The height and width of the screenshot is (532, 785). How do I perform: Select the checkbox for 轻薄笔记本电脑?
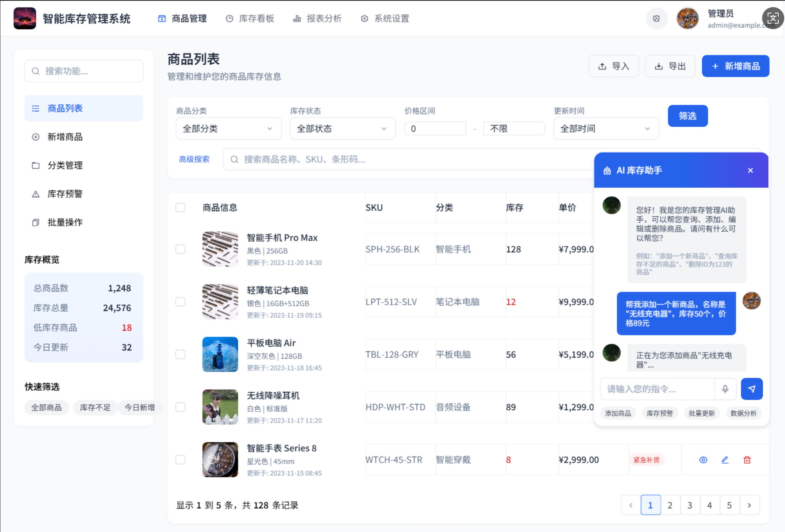tap(180, 302)
